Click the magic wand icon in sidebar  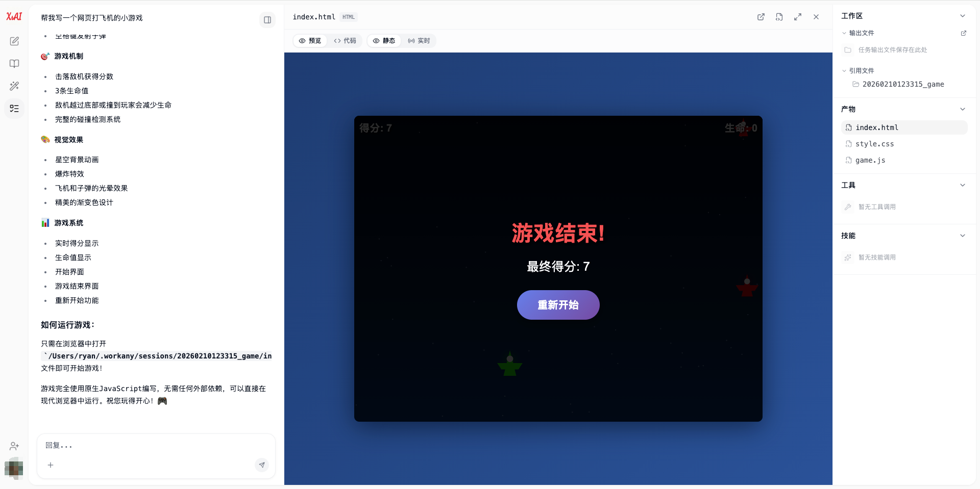[x=14, y=86]
